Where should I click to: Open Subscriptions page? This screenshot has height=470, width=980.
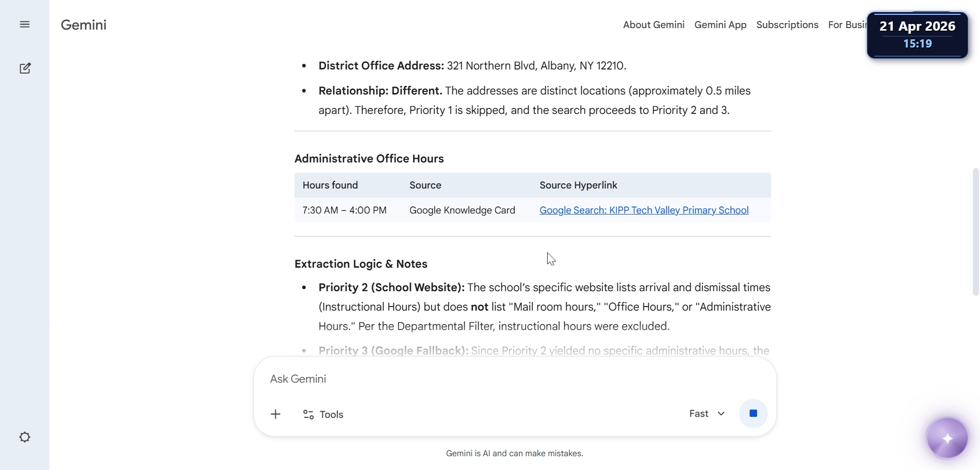787,25
